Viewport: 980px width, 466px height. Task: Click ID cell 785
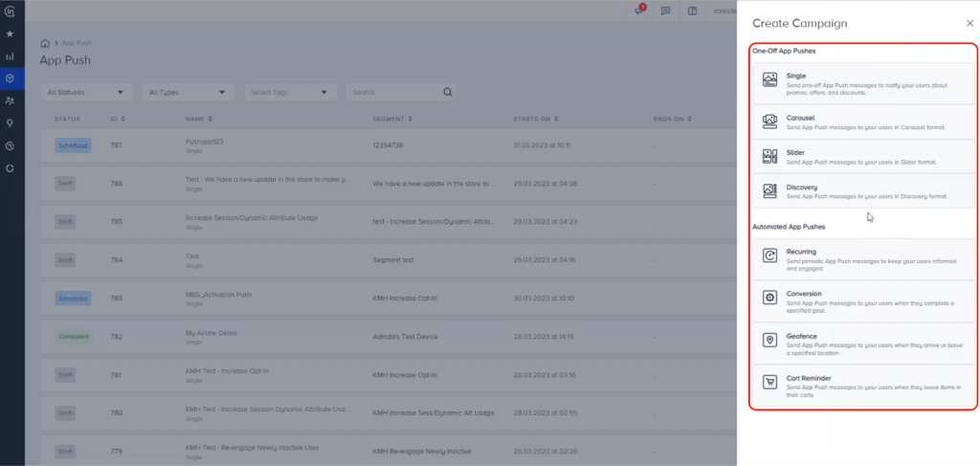click(116, 222)
